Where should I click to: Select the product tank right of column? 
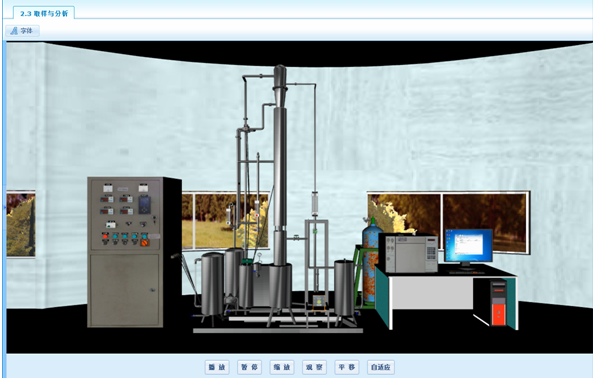tap(344, 288)
